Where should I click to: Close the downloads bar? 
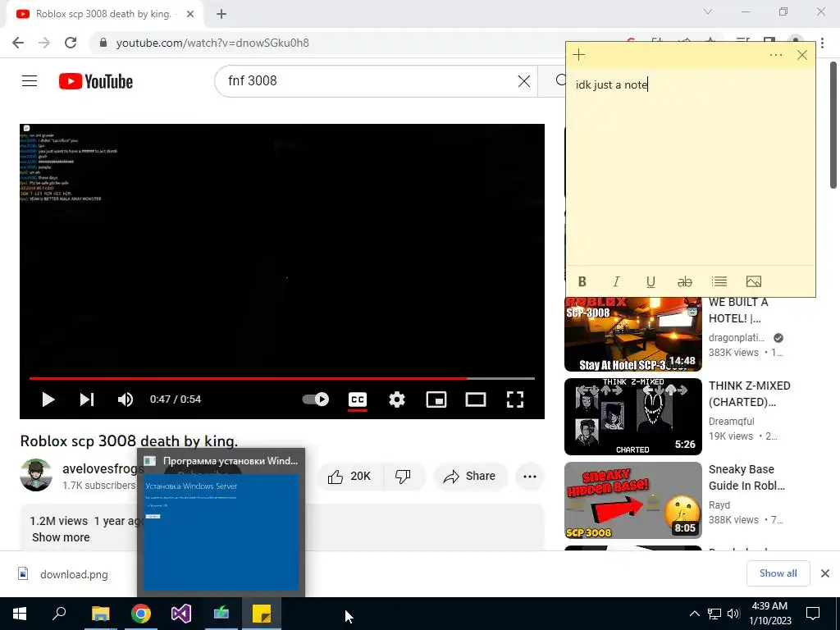[825, 573]
